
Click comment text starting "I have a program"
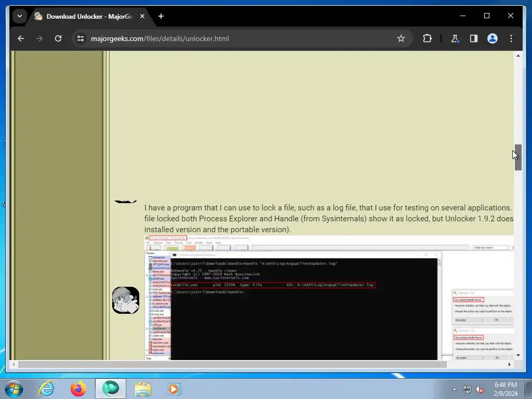[x=329, y=219]
